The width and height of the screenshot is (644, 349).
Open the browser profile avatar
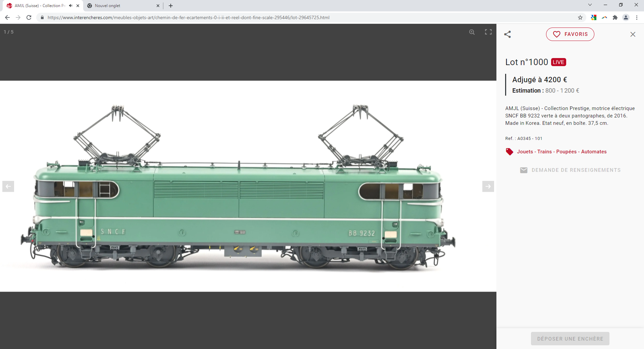tap(626, 17)
